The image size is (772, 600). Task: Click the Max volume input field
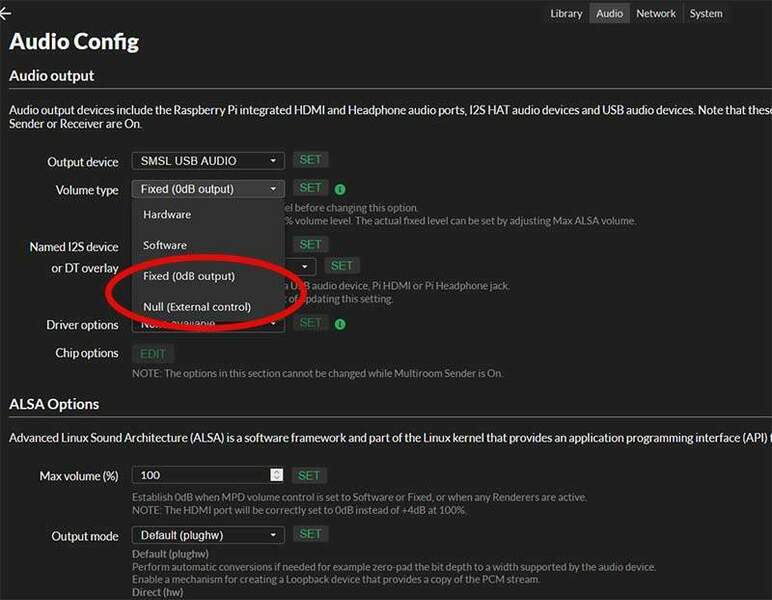coord(200,476)
